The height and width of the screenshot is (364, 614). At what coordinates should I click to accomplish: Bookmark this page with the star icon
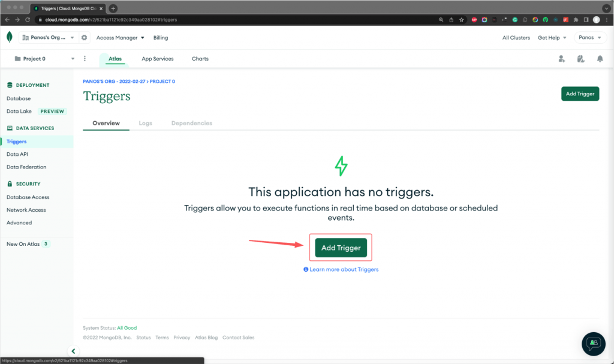click(461, 20)
